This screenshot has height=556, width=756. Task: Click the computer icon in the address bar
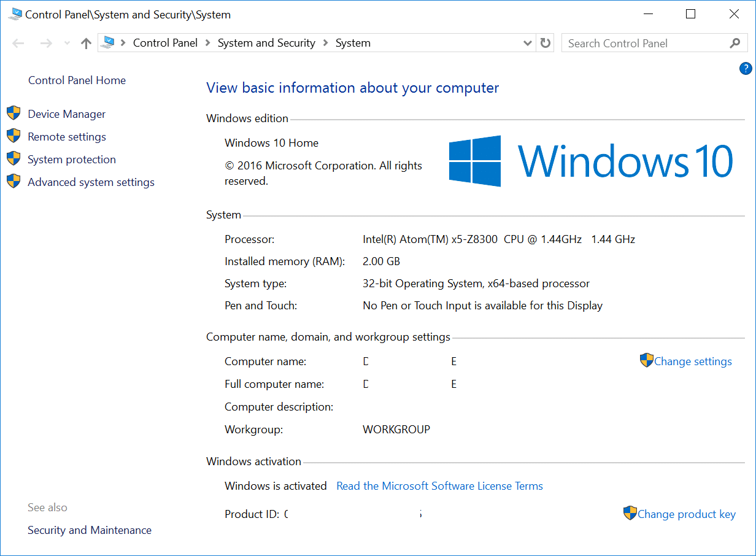tap(108, 42)
